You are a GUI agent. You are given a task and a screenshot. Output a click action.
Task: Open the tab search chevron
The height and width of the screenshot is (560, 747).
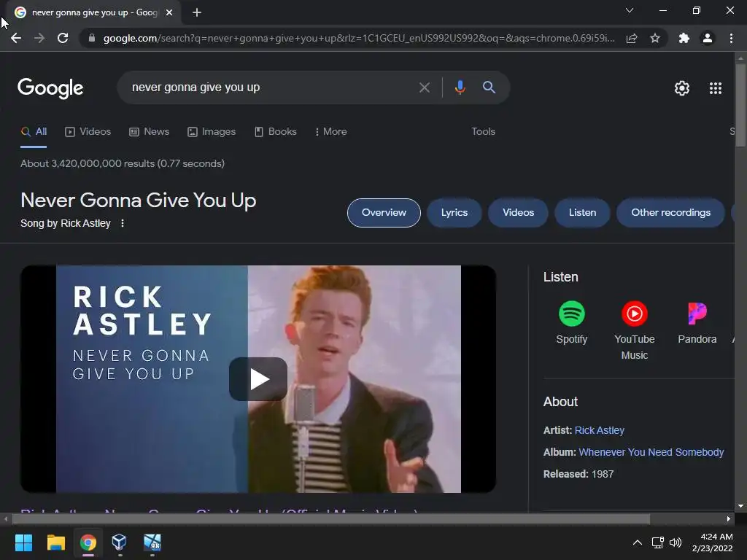pyautogui.click(x=630, y=10)
